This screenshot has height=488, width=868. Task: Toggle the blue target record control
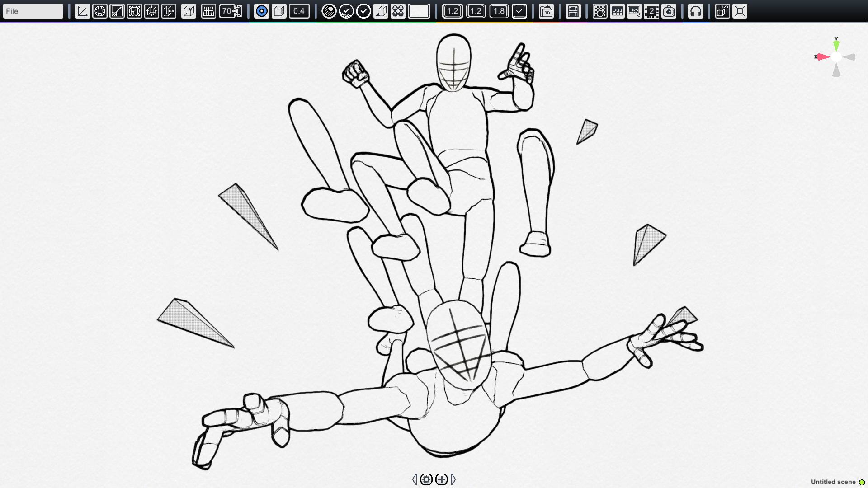click(261, 11)
